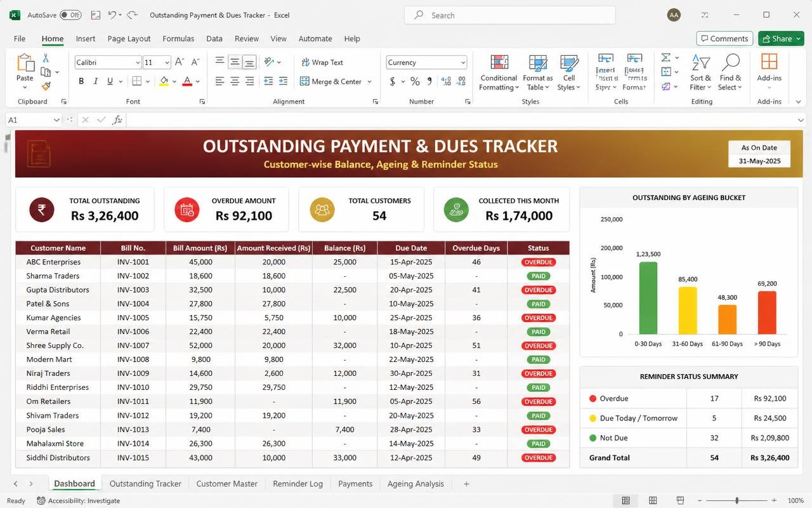Click the Fill down icon

click(x=666, y=72)
